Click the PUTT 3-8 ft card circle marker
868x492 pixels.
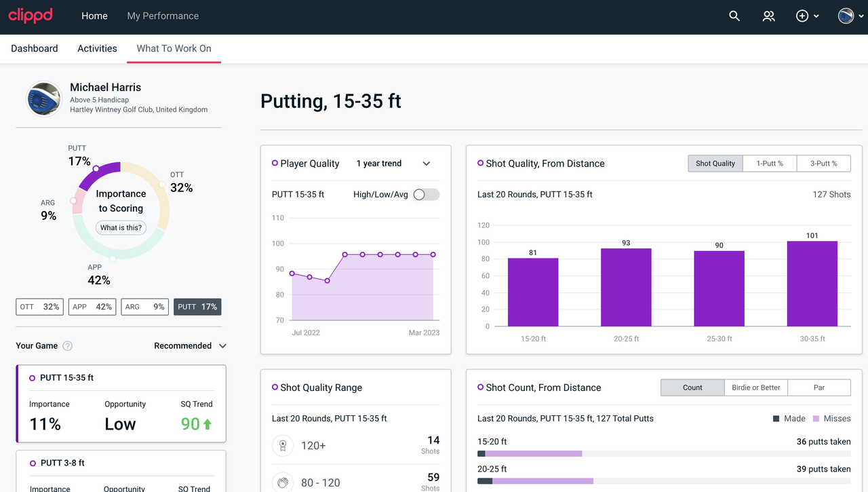[x=32, y=463]
